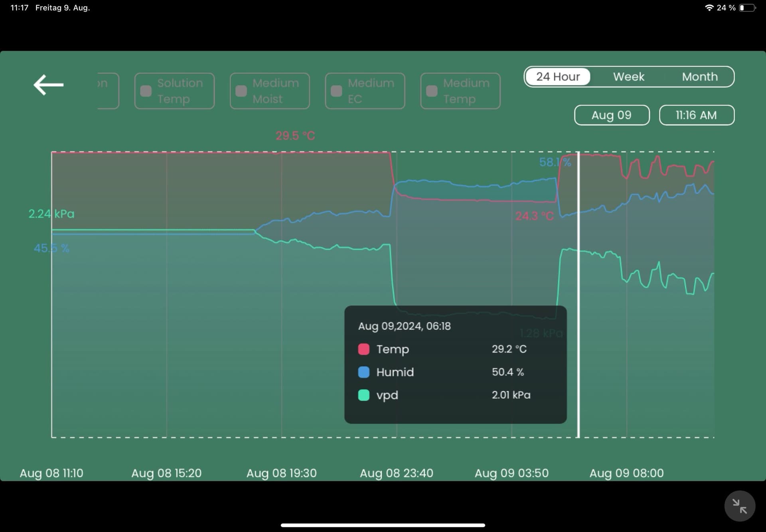
Task: Tap the 29.5 °C maximum temperature label
Action: pyautogui.click(x=295, y=136)
